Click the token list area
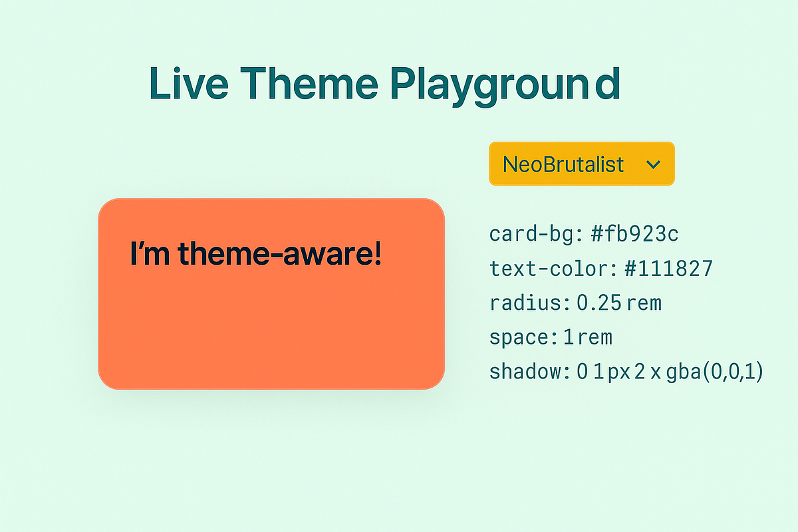The height and width of the screenshot is (532, 798). click(x=627, y=303)
